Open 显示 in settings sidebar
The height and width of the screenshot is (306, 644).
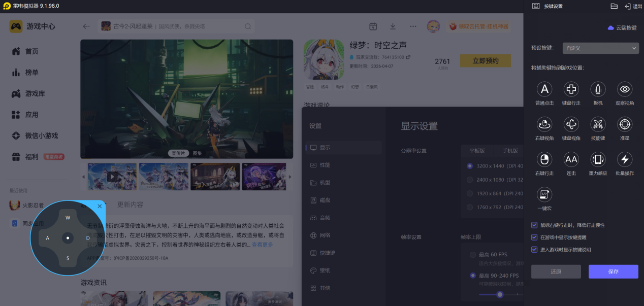344,148
